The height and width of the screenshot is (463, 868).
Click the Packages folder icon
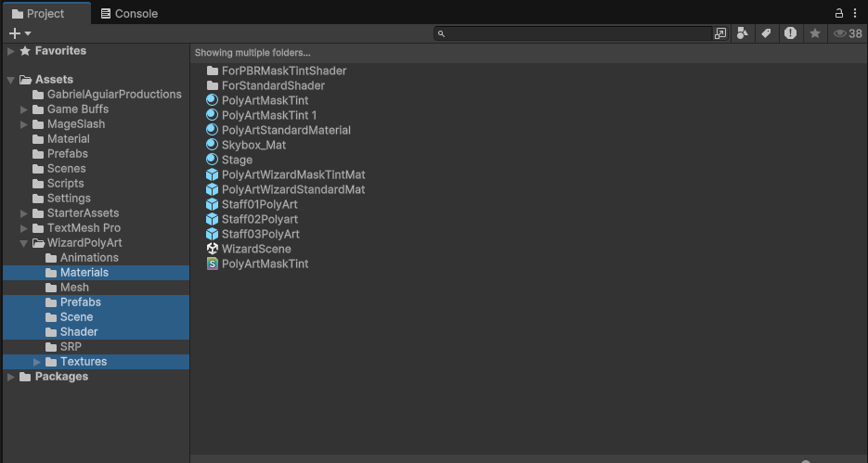point(25,377)
